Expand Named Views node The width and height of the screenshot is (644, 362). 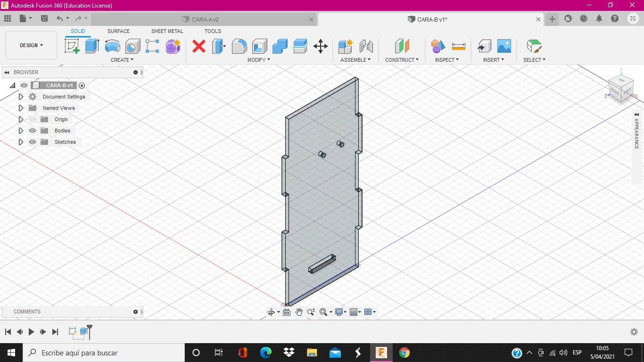[x=21, y=108]
